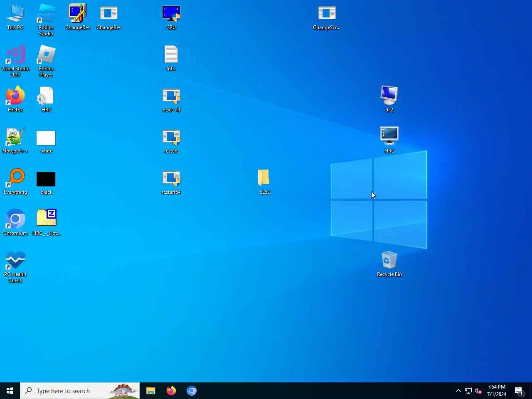
Task: Select the restart64 desktop icon
Action: [x=171, y=182]
